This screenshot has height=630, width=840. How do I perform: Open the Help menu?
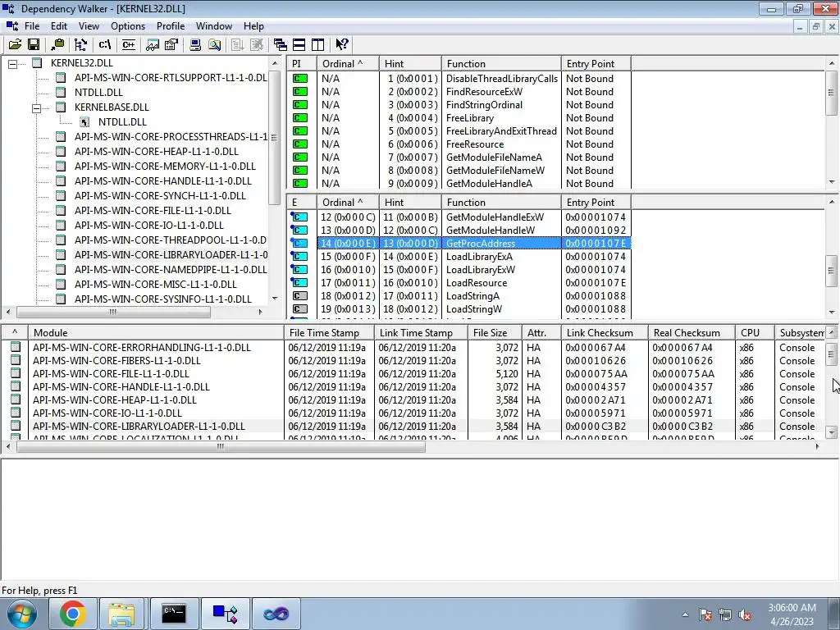click(253, 25)
